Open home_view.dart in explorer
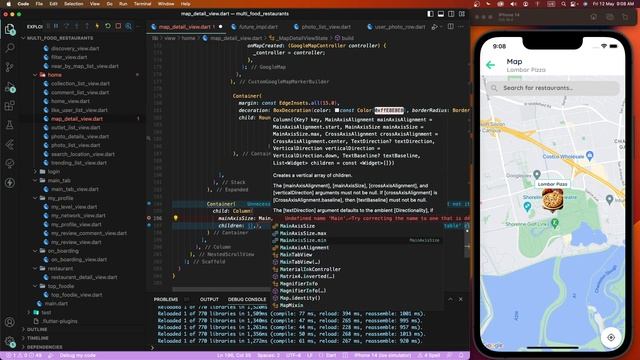 tap(70, 101)
